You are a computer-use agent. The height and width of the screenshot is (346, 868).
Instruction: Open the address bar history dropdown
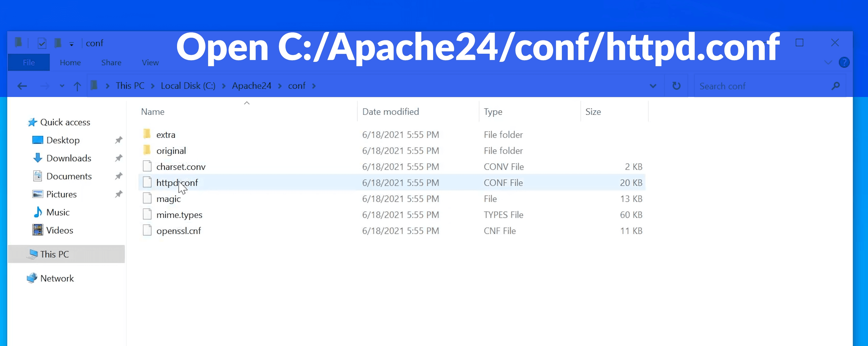[x=653, y=86]
